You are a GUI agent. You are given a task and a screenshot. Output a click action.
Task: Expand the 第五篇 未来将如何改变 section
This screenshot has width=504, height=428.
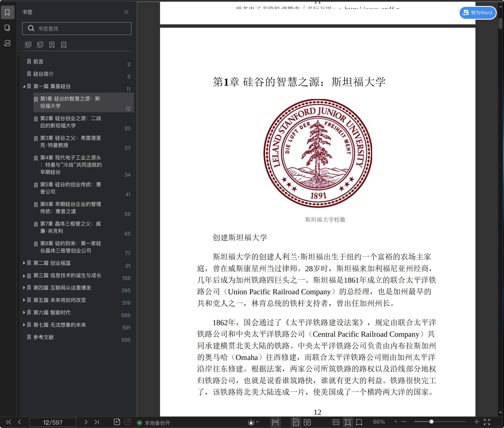click(x=24, y=300)
